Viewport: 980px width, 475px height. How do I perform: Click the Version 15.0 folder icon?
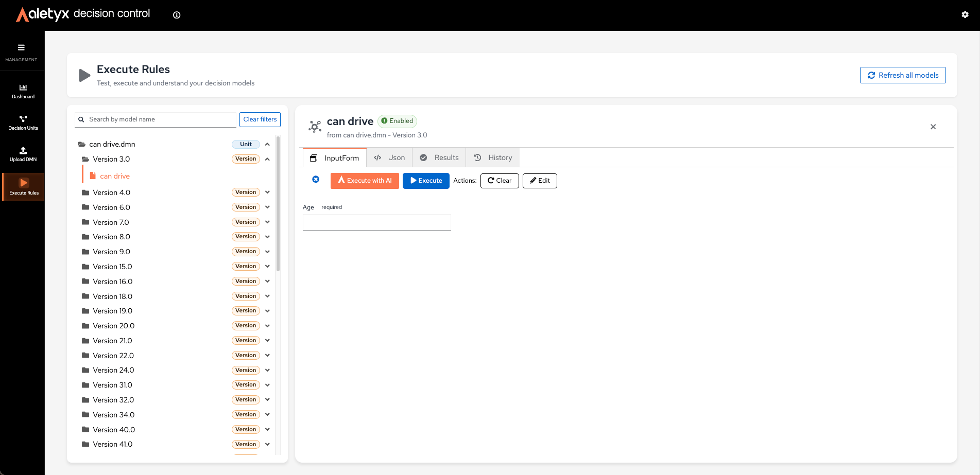point(85,267)
